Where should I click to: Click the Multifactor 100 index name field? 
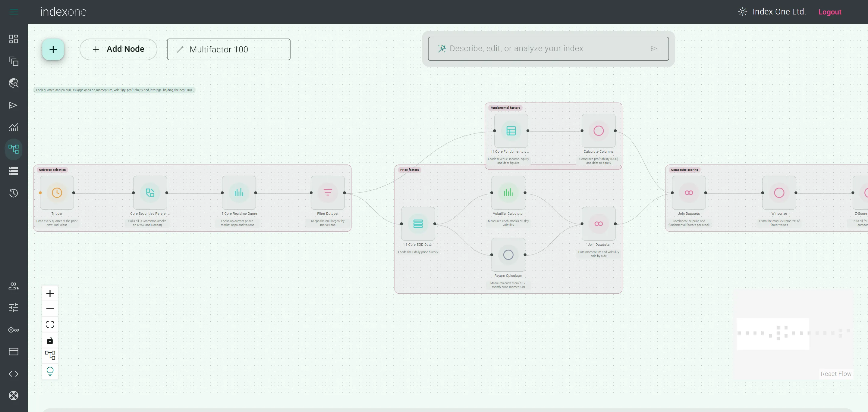tap(228, 49)
